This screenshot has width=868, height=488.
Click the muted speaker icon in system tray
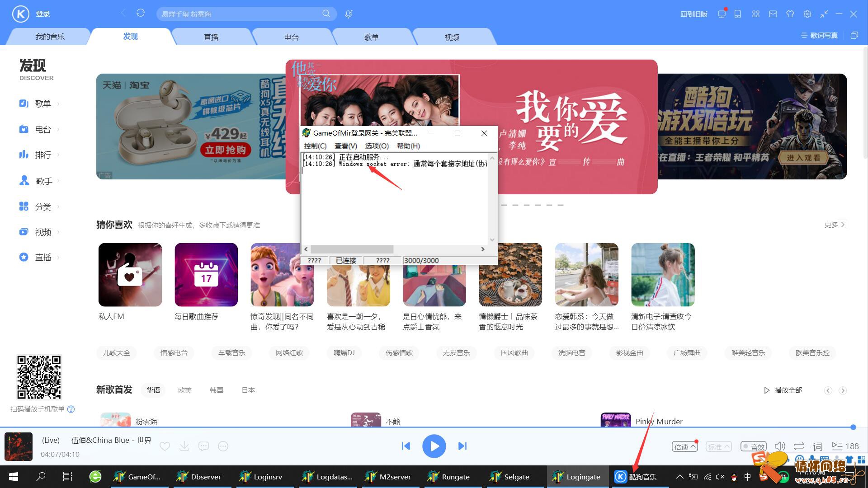coord(720,477)
